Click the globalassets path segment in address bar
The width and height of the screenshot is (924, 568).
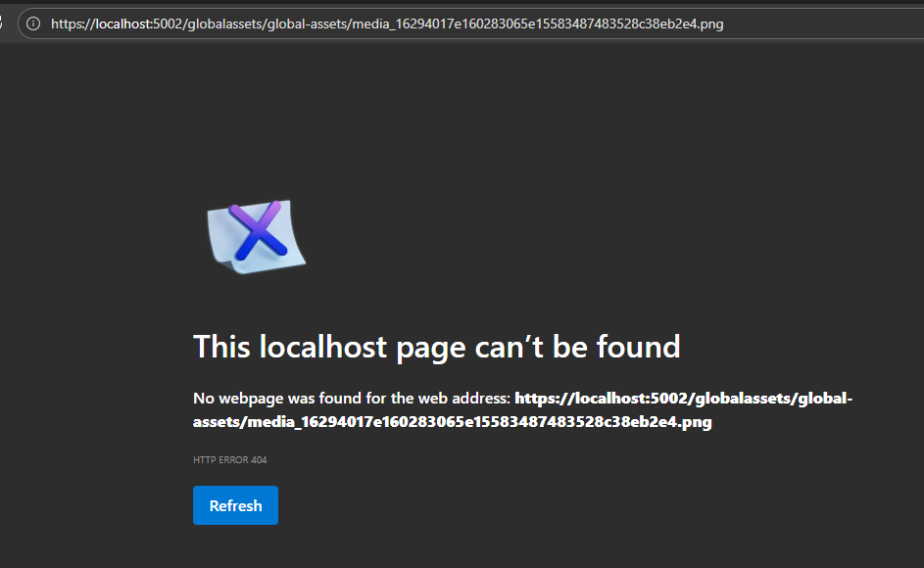[225, 24]
